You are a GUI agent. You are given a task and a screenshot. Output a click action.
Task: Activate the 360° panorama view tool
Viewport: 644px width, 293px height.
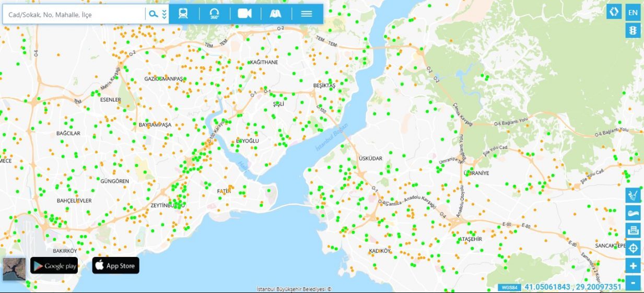click(x=214, y=14)
